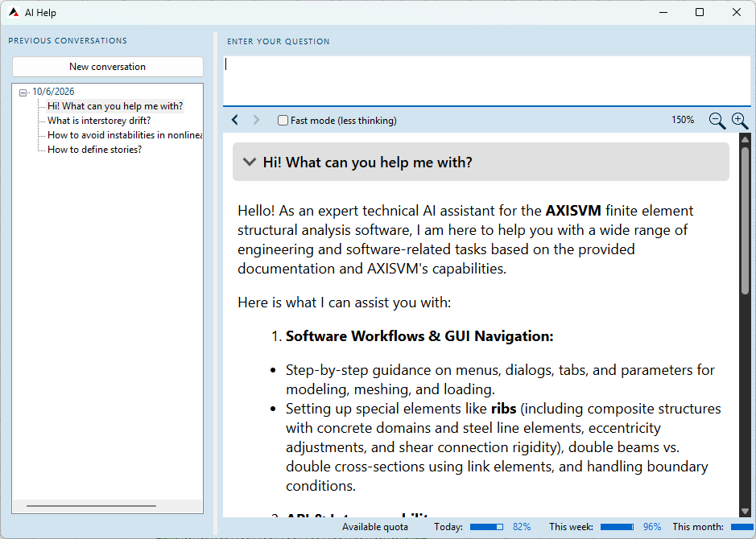Image resolution: width=756 pixels, height=539 pixels.
Task: Minimize the AI Help window
Action: click(x=663, y=13)
